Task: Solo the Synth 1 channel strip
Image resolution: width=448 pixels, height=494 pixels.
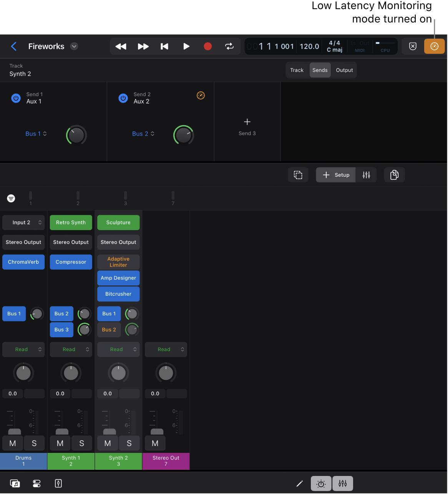Action: (82, 443)
